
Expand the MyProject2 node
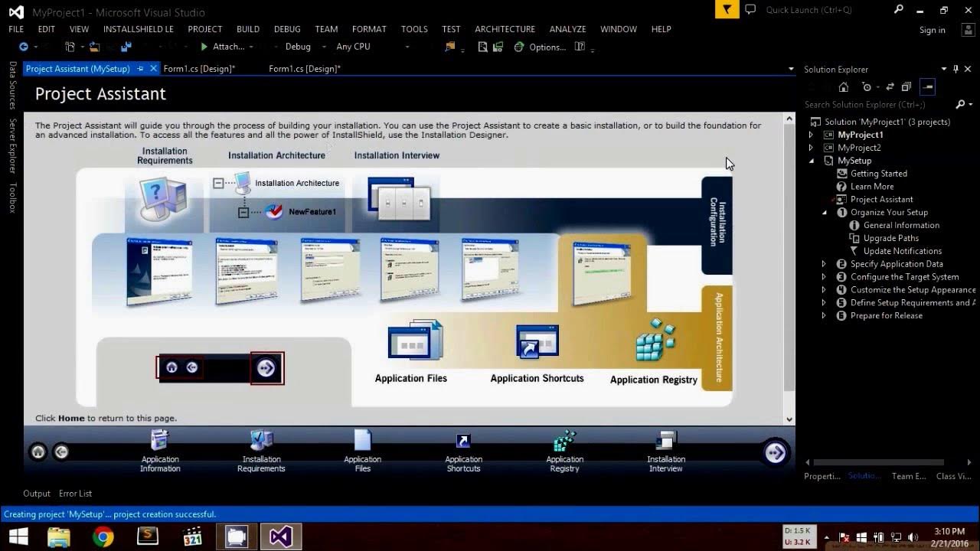pos(812,148)
